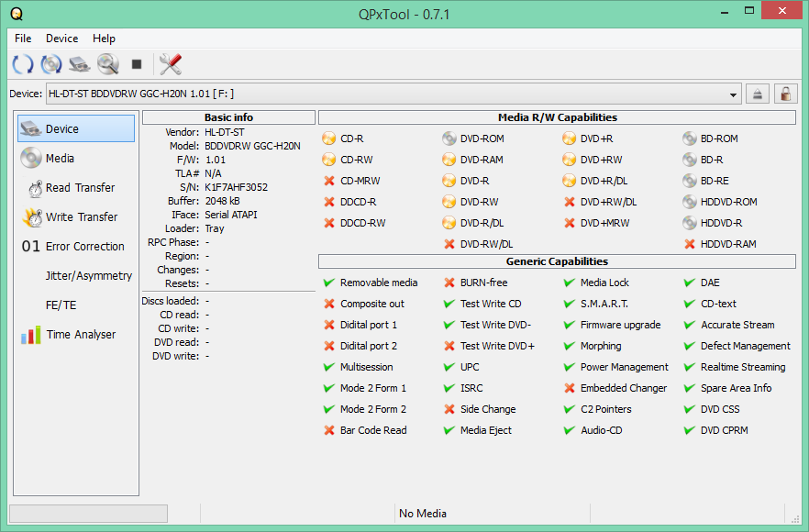Click the Realtime Streaming label
This screenshot has width=809, height=532.
(743, 367)
